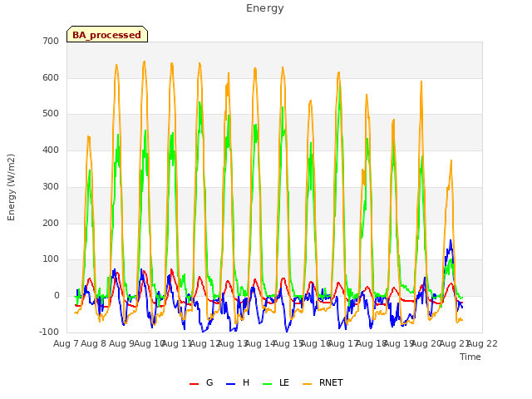Click the RNET legend label
The height and width of the screenshot is (399, 532).
click(x=331, y=382)
